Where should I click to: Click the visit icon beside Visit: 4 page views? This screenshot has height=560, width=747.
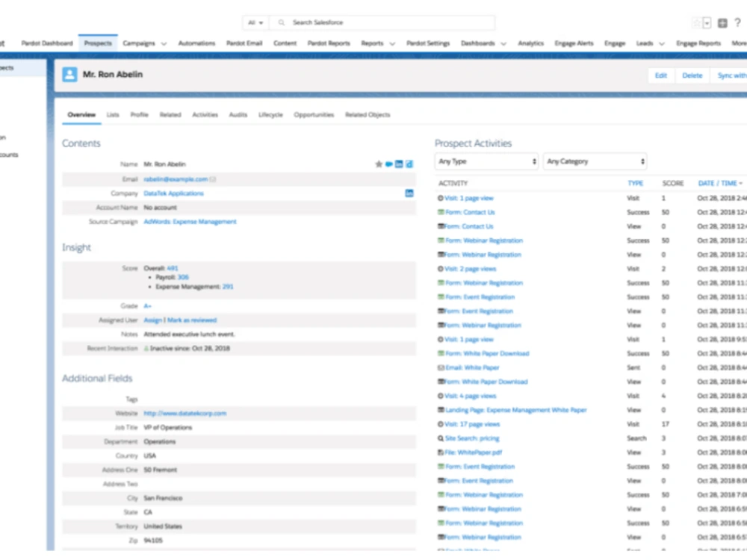tap(441, 396)
